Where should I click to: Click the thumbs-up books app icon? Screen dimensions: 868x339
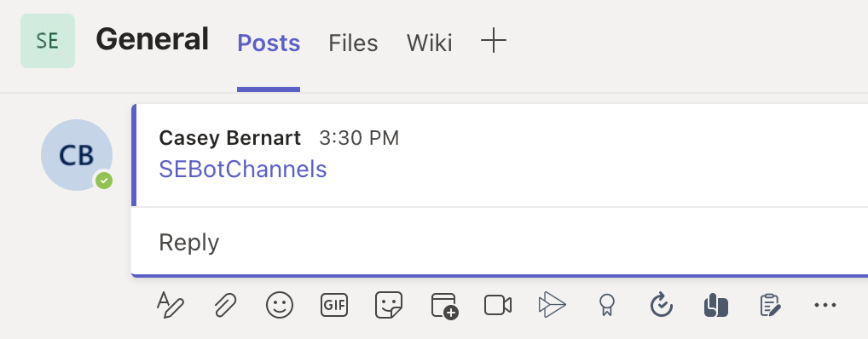tap(715, 305)
